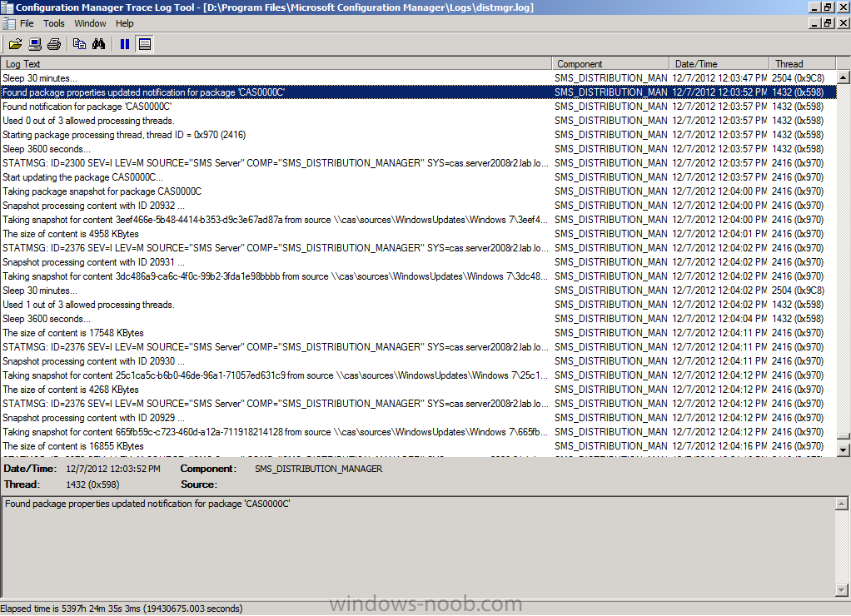Open the File menu
The width and height of the screenshot is (851, 616).
click(27, 23)
